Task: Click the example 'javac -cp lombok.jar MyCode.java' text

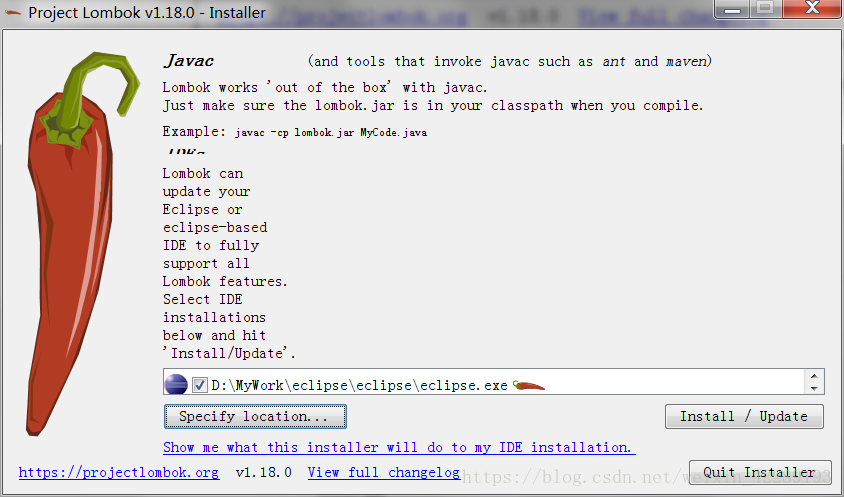Action: click(x=331, y=132)
